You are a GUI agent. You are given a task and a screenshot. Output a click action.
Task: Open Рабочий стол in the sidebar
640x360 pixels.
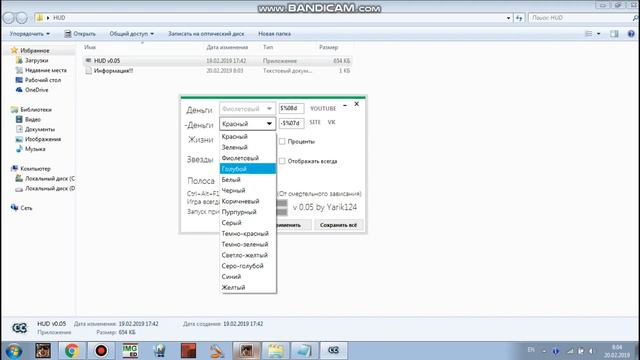click(42, 80)
